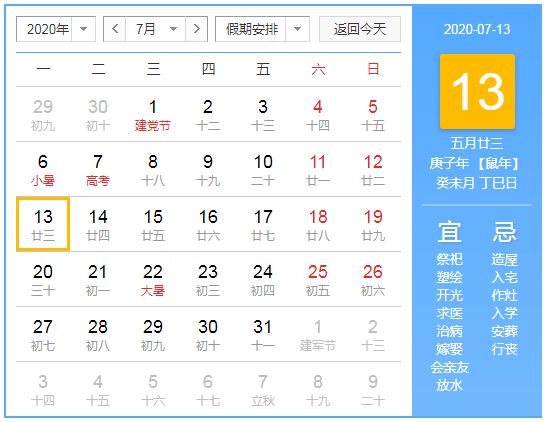Image resolution: width=547 pixels, height=422 pixels.
Task: Select July 7 高考 date
Action: 98,169
